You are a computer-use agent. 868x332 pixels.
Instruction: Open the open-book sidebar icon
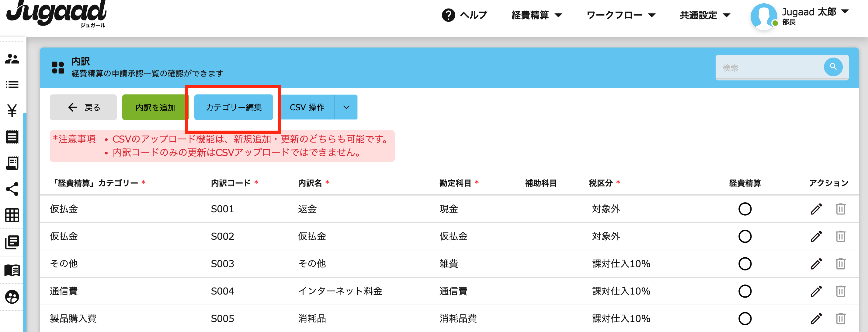pyautogui.click(x=12, y=270)
